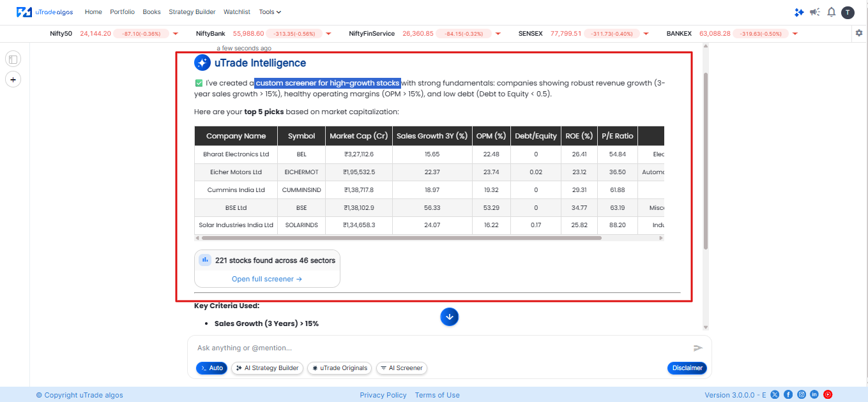Viewport: 868px width, 402px height.
Task: Click the bar chart icon beside 221 stocks
Action: click(x=205, y=260)
